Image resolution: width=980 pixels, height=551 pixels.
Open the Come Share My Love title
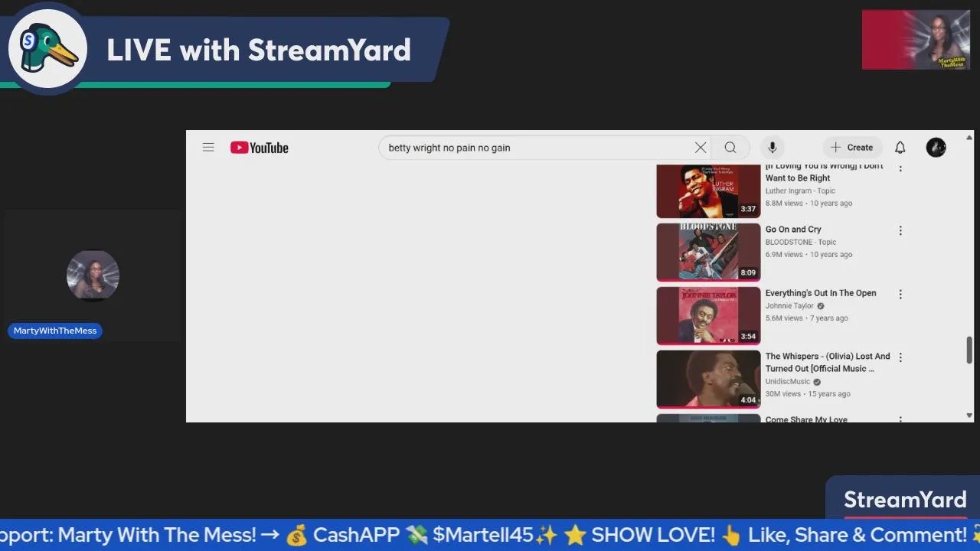(806, 419)
